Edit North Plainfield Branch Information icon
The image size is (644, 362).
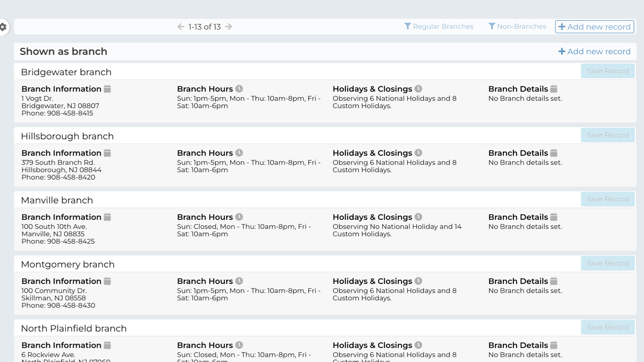(x=107, y=345)
